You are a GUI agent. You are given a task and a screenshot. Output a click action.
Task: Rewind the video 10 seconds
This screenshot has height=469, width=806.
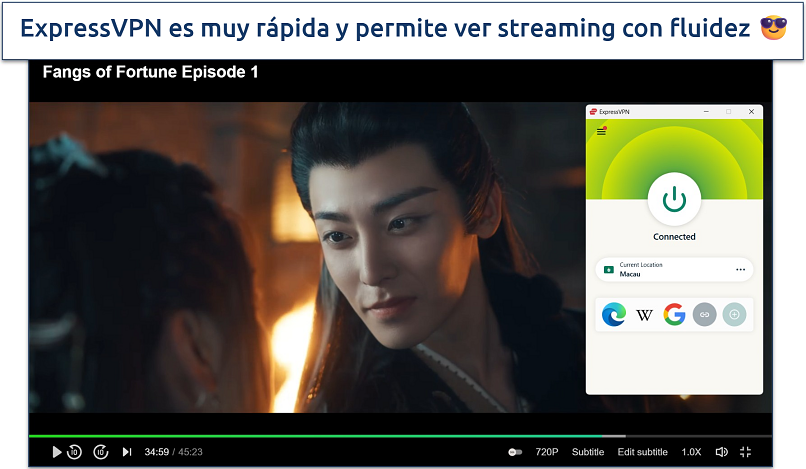74,452
